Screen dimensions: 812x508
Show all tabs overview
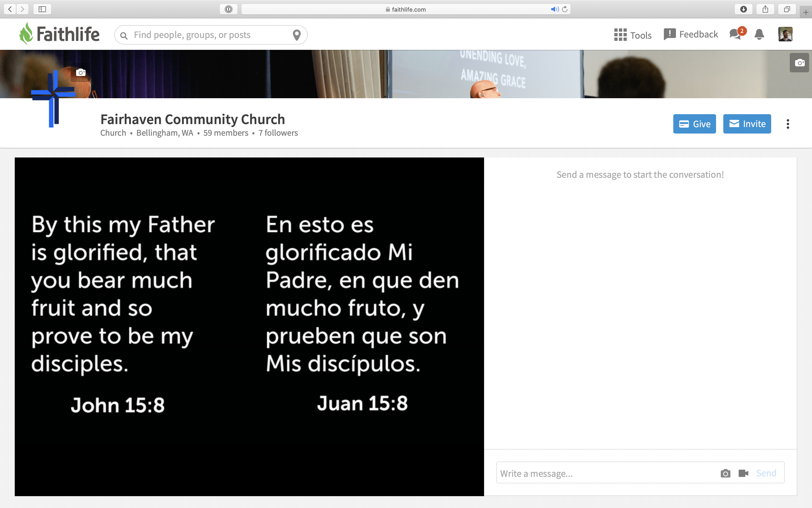click(x=787, y=9)
